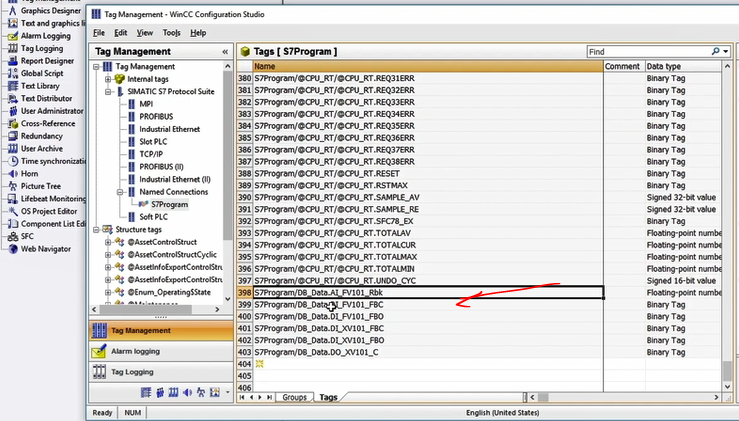Image resolution: width=739 pixels, height=421 pixels.
Task: Open Web Navigator in explorer list
Action: point(45,249)
